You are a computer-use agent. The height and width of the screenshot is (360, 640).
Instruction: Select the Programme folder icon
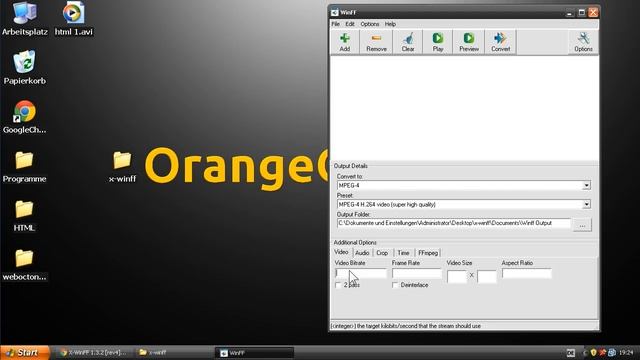click(x=24, y=167)
